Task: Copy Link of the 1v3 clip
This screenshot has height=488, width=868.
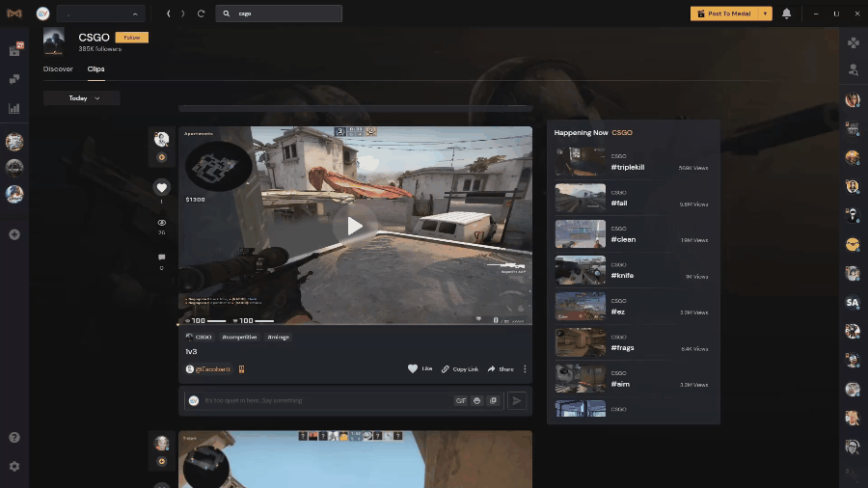Action: tap(460, 369)
